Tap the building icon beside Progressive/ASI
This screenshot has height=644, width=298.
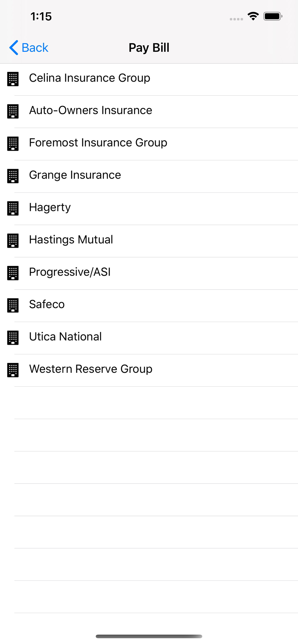(13, 273)
